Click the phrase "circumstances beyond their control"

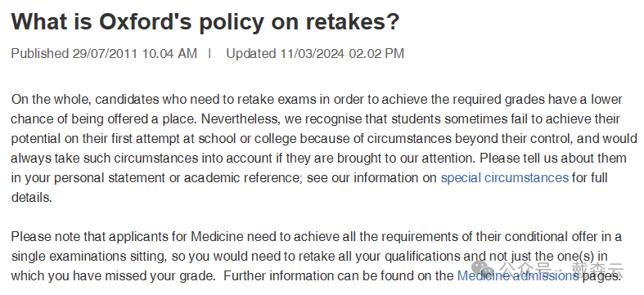point(470,139)
